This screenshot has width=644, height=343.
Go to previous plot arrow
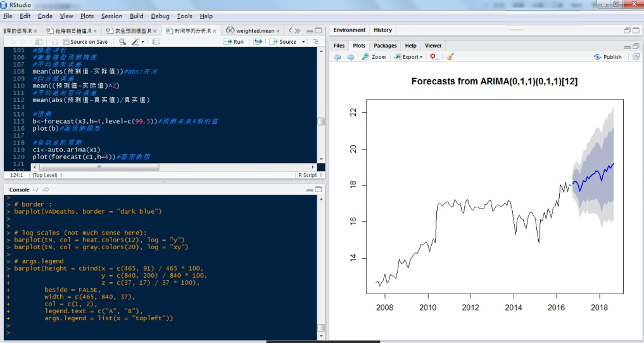338,57
